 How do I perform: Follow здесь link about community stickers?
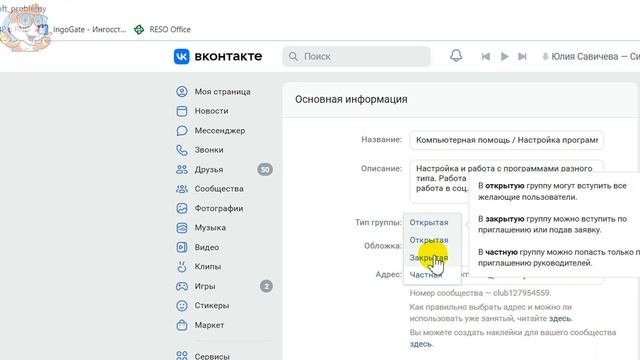pyautogui.click(x=420, y=344)
